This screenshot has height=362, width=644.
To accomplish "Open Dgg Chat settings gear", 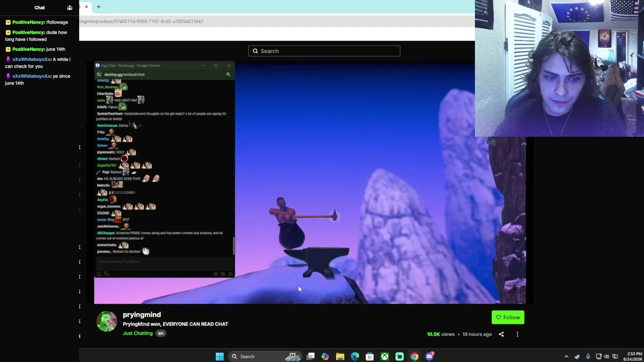I will (x=223, y=274).
